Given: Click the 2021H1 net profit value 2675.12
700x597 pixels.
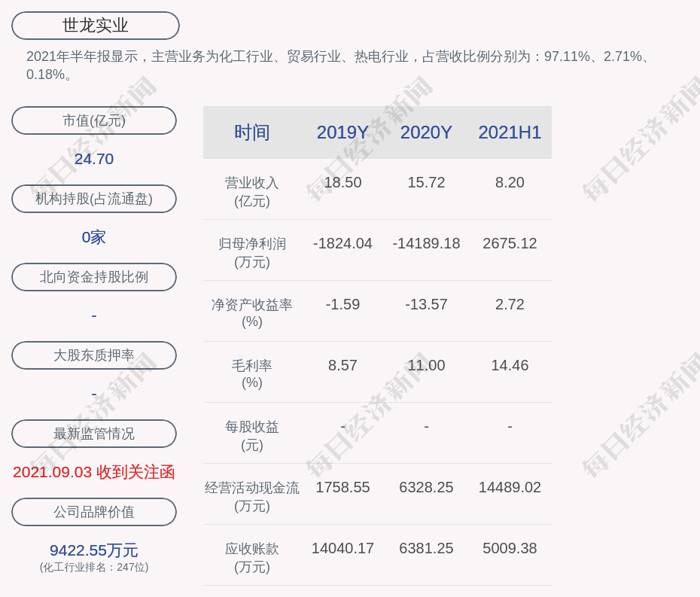Looking at the screenshot, I should (x=510, y=244).
